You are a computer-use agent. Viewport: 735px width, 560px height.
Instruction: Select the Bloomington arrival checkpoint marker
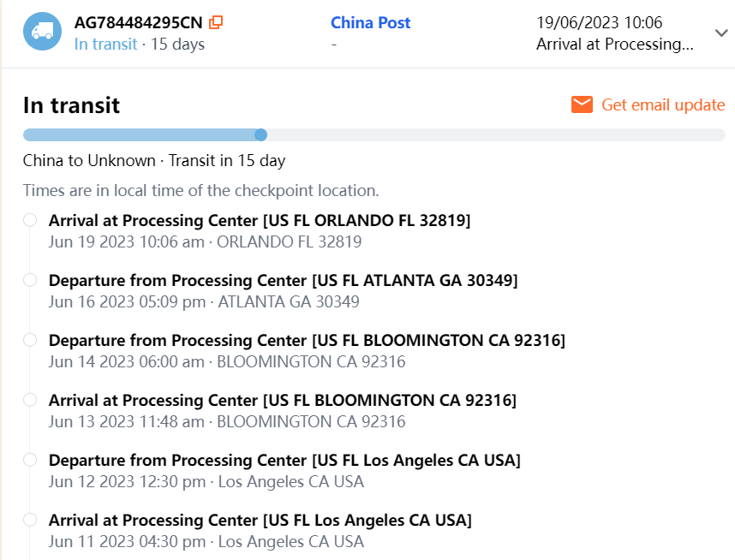pyautogui.click(x=30, y=400)
